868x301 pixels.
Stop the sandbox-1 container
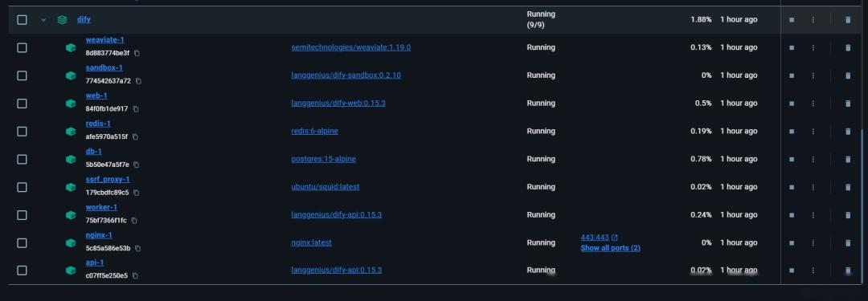tap(792, 75)
